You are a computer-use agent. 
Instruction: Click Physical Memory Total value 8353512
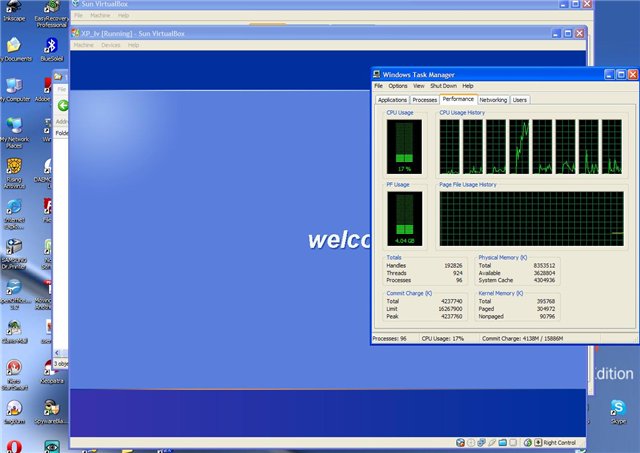coord(544,266)
